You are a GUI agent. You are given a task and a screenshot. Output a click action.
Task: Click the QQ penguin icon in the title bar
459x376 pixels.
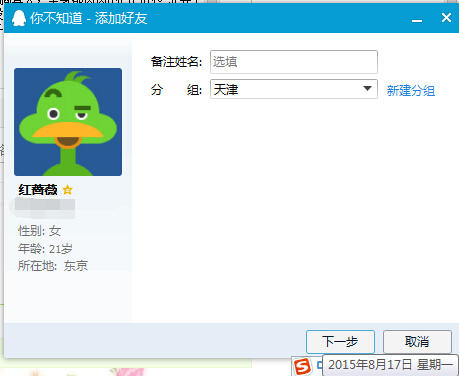[x=19, y=18]
